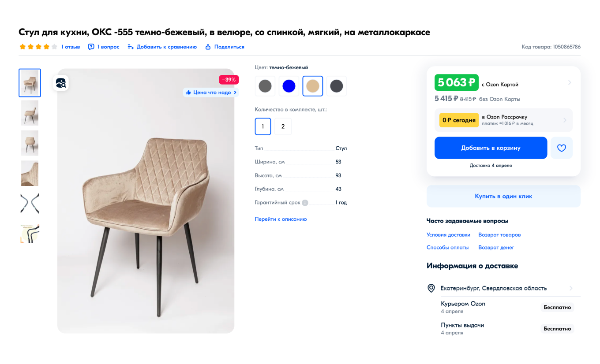Image resolution: width=600 pixels, height=364 pixels.
Task: Add chair to favorites with heart icon
Action: 561,148
